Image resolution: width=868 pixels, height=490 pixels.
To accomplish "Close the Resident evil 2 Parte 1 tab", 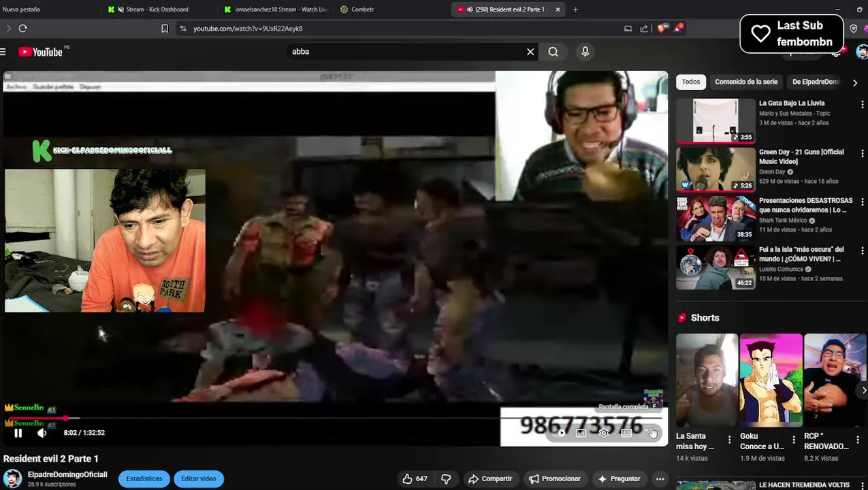I will click(x=558, y=10).
